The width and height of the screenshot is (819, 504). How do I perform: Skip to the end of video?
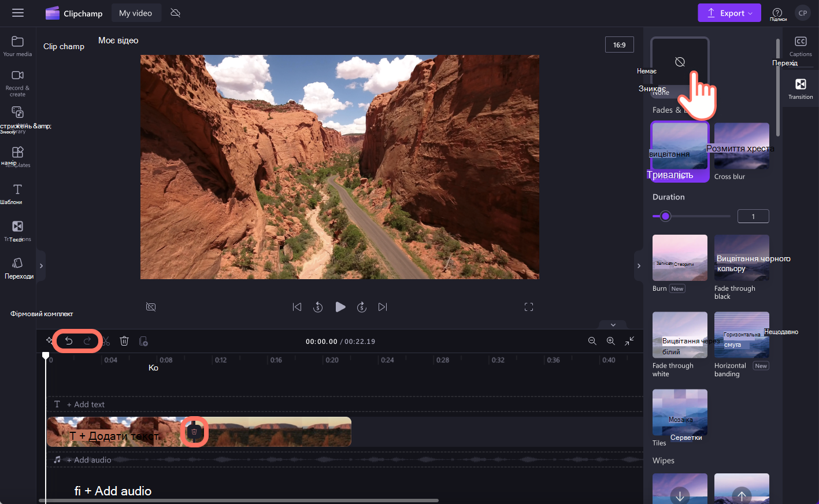pyautogui.click(x=383, y=307)
